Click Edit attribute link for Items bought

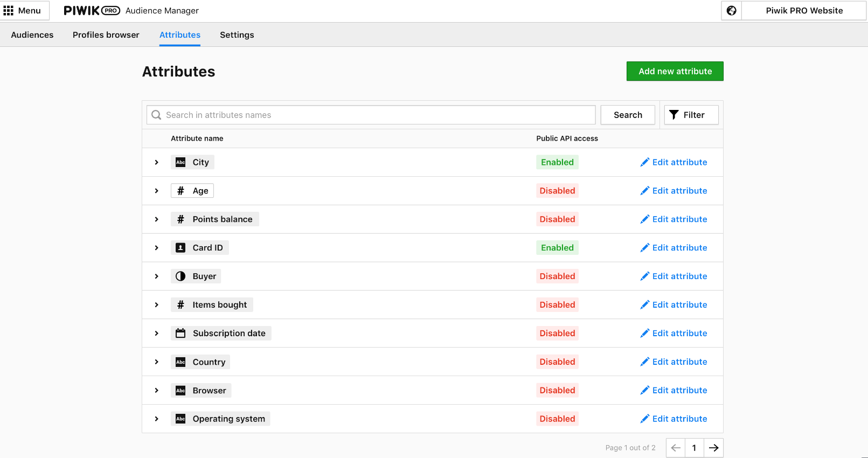(x=679, y=305)
